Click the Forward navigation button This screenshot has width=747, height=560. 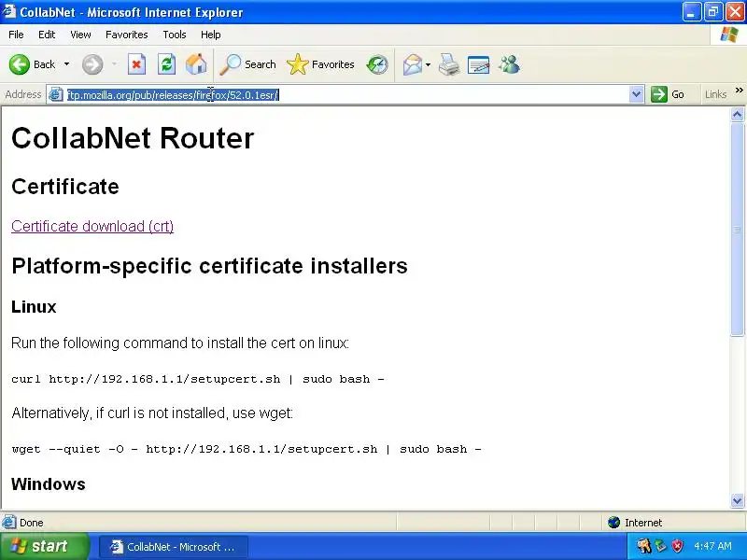[92, 64]
